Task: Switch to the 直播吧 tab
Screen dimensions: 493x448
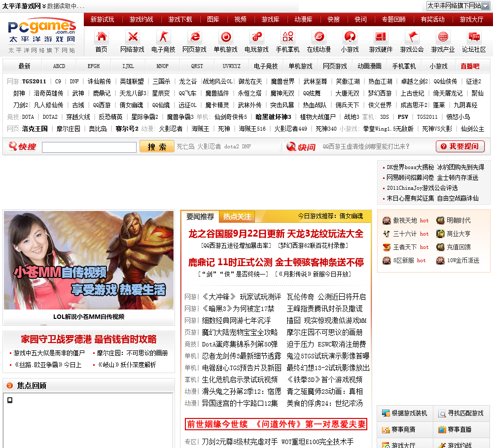Action: tap(470, 66)
